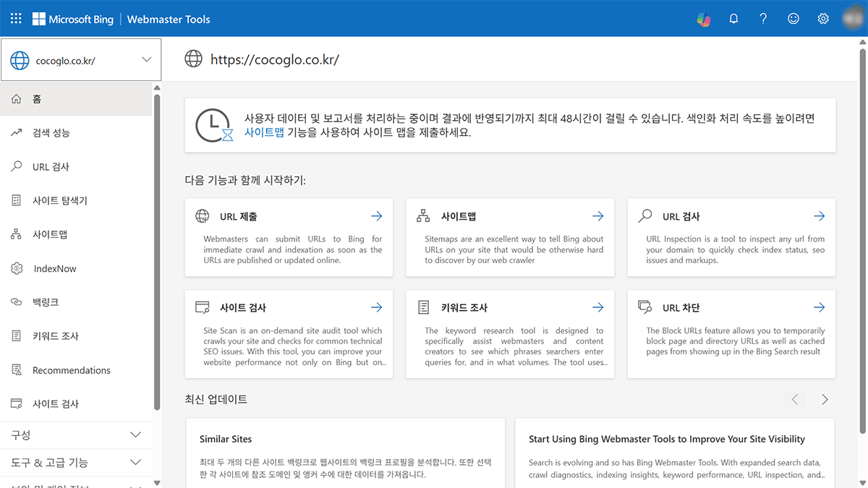Image resolution: width=868 pixels, height=488 pixels.
Task: Expand the 구성 section
Action: coord(77,435)
